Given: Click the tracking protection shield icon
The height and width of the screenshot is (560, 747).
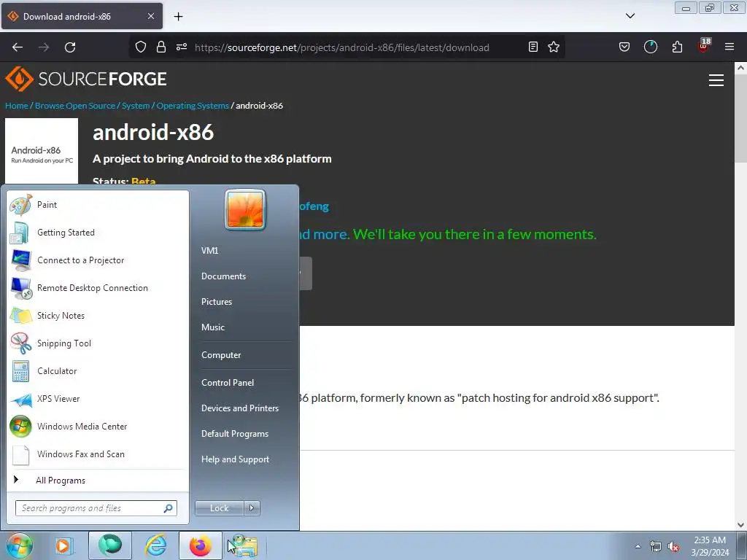Looking at the screenshot, I should [x=141, y=47].
